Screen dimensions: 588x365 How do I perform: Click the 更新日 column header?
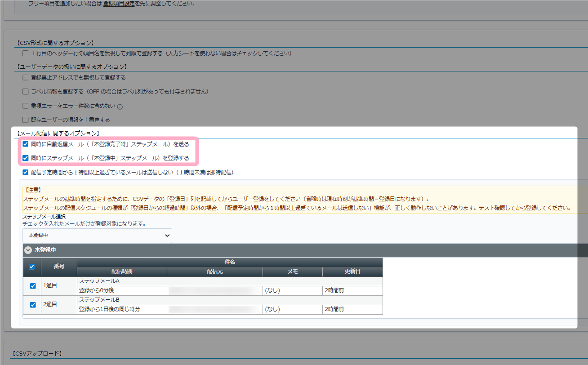click(352, 272)
